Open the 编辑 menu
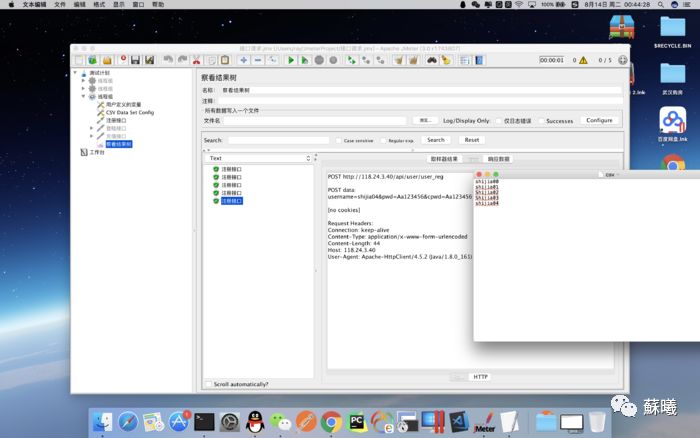The height and width of the screenshot is (438, 700). (x=79, y=4)
